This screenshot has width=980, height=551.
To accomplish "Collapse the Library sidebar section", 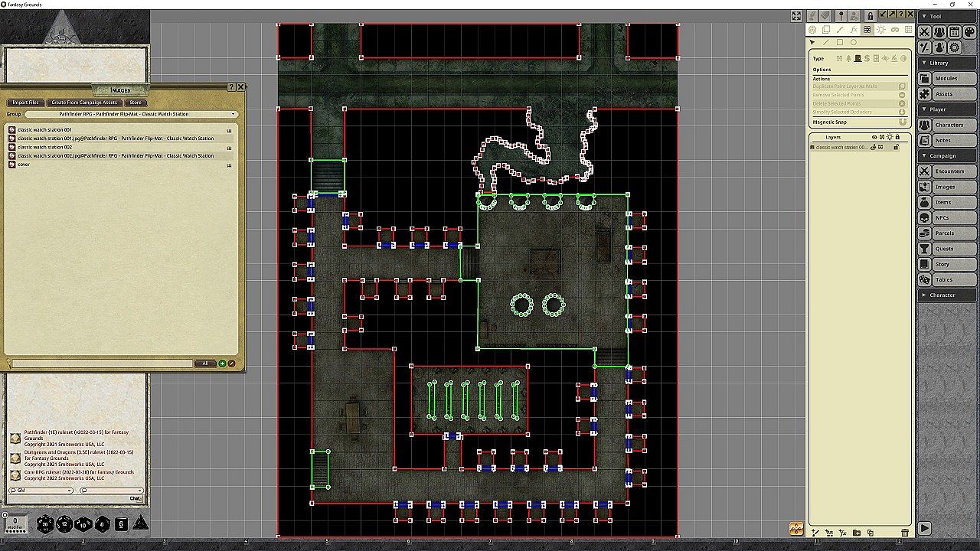I will [947, 63].
